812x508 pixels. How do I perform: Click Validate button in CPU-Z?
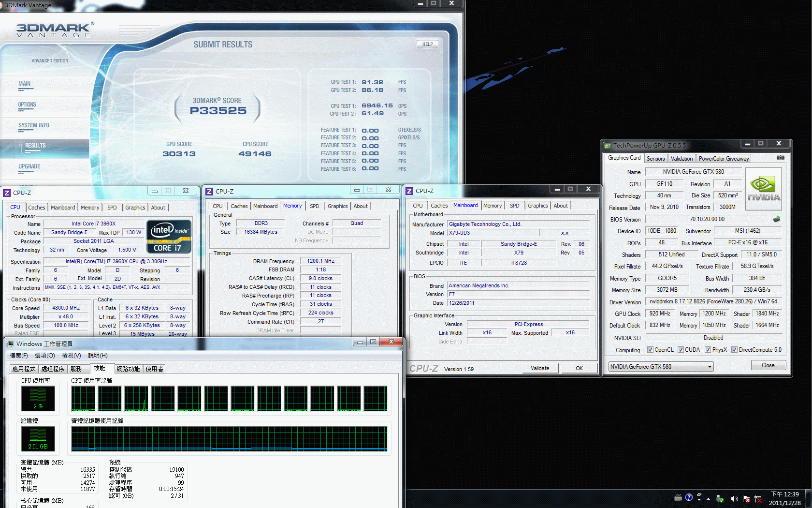coord(540,368)
